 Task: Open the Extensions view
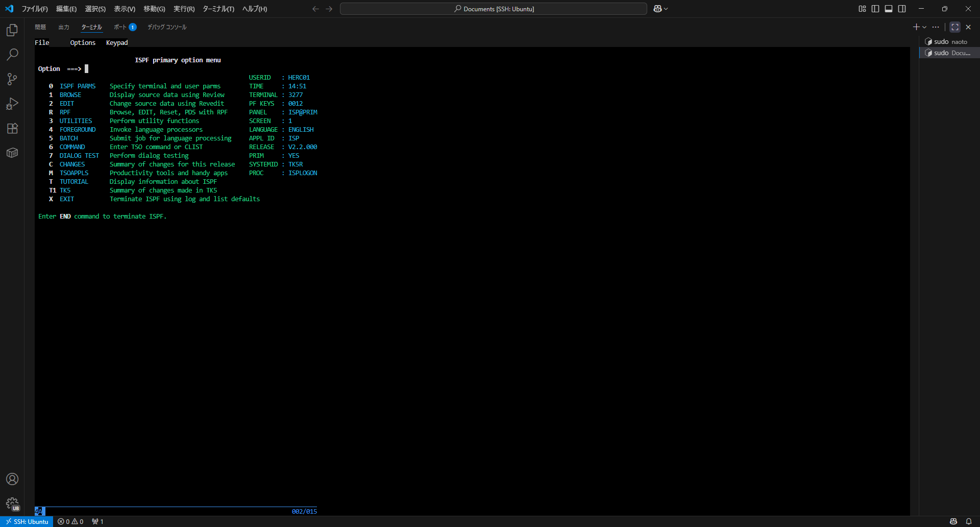[12, 128]
